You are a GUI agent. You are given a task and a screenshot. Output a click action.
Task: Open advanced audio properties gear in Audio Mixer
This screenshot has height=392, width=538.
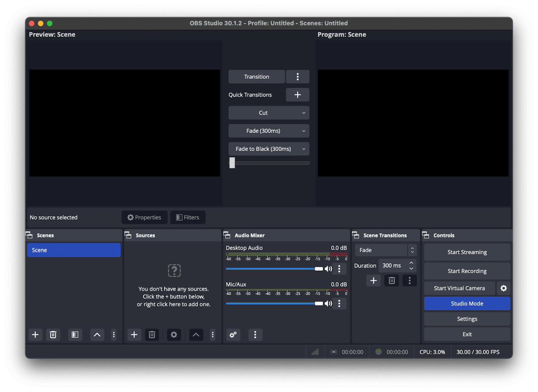pyautogui.click(x=233, y=335)
